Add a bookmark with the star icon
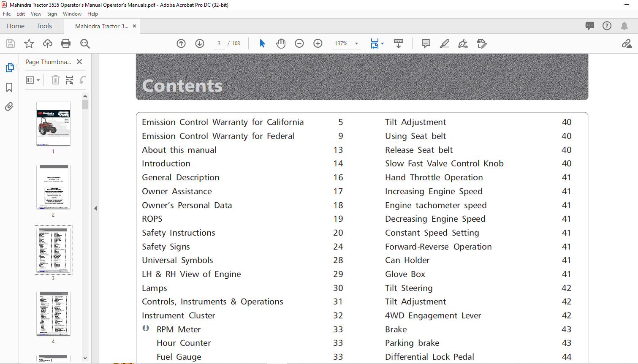 [29, 43]
